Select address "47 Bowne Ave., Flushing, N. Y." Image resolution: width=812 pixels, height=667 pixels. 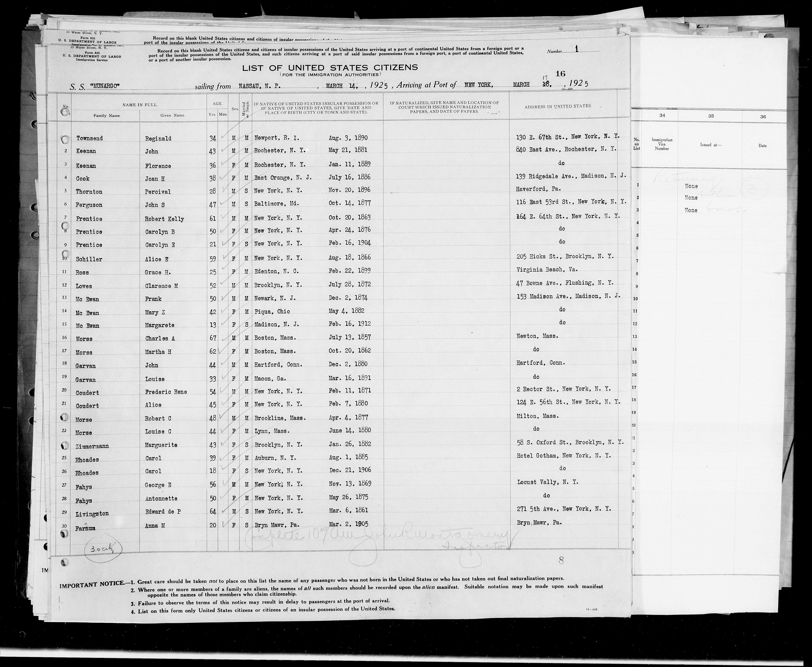(565, 283)
